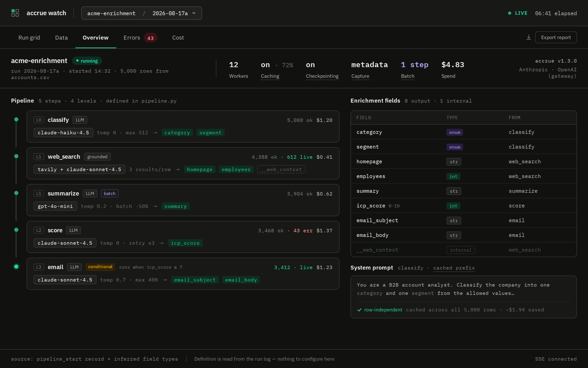Click the $4.83 Spend value

pyautogui.click(x=453, y=65)
